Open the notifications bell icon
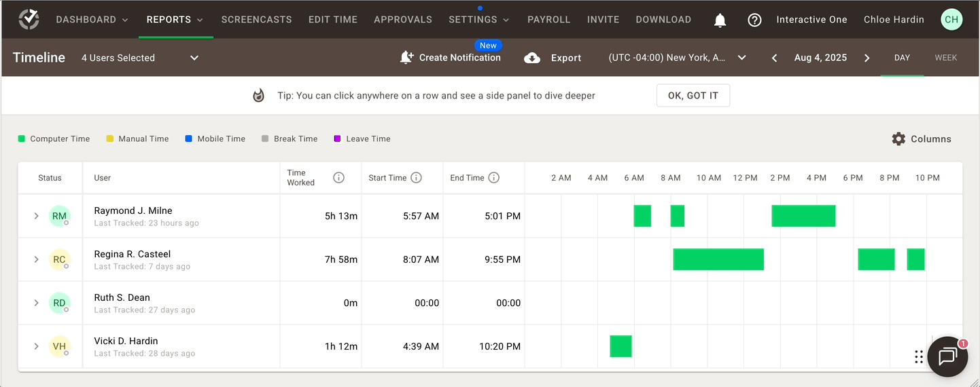The image size is (980, 387). pos(720,20)
